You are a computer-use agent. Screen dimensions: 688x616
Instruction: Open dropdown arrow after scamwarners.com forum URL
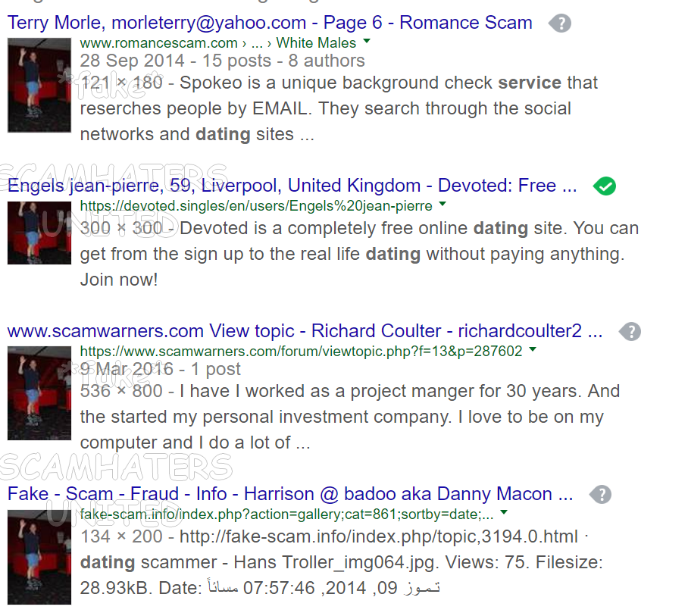point(532,349)
